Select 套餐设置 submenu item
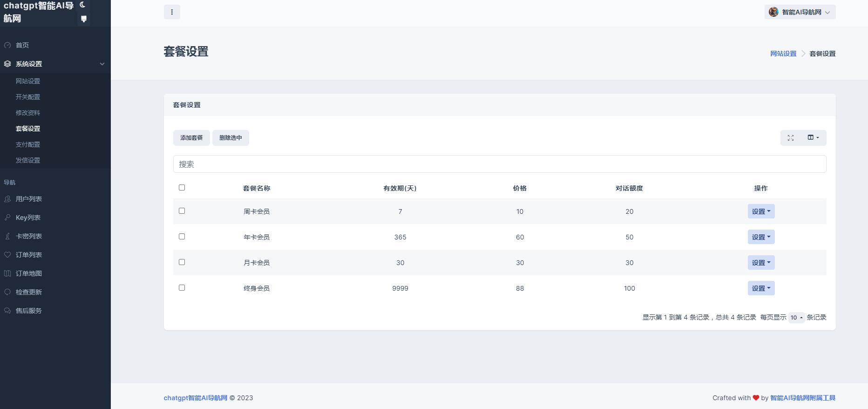 tap(28, 129)
